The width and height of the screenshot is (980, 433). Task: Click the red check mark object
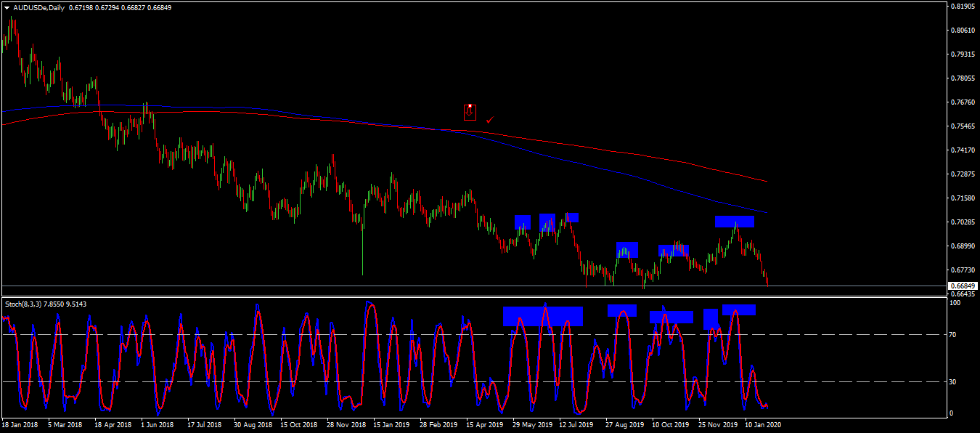[x=490, y=119]
